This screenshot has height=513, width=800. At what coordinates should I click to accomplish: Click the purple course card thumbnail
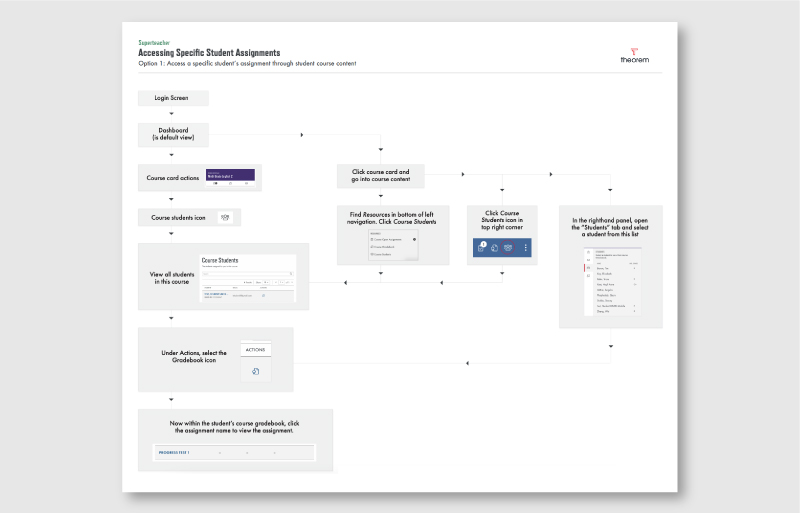click(231, 178)
